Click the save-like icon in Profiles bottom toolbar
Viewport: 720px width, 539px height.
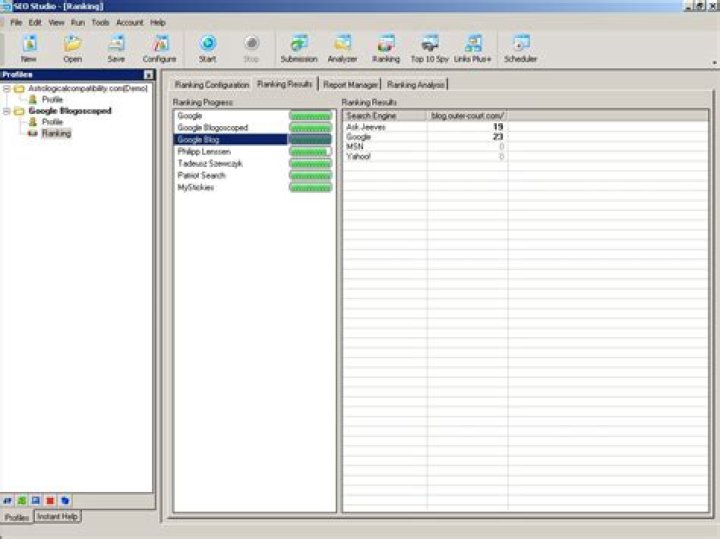[x=36, y=500]
